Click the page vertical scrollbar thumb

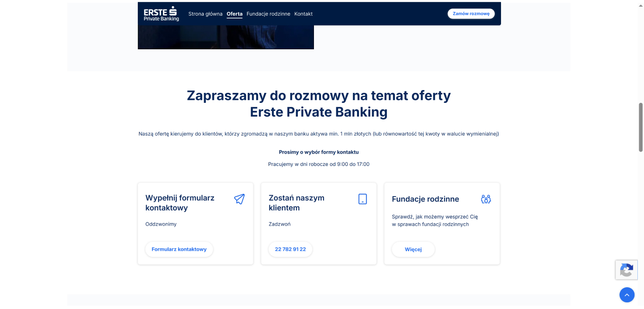641,127
